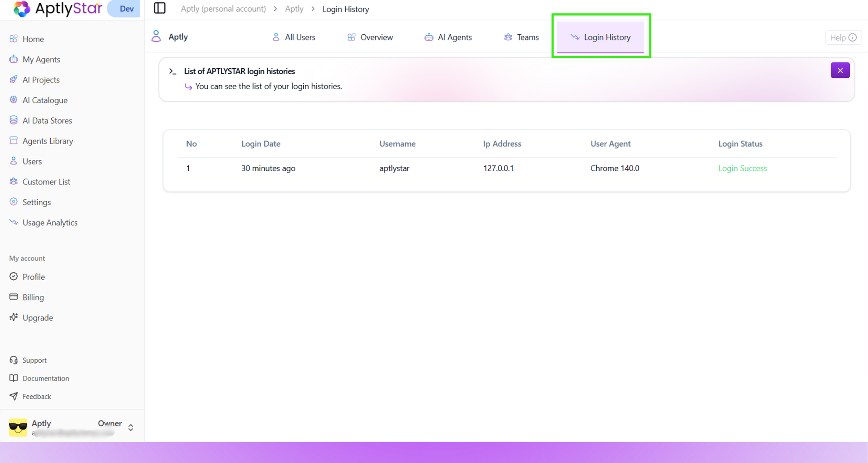
Task: Open the All Users tab
Action: tap(294, 37)
